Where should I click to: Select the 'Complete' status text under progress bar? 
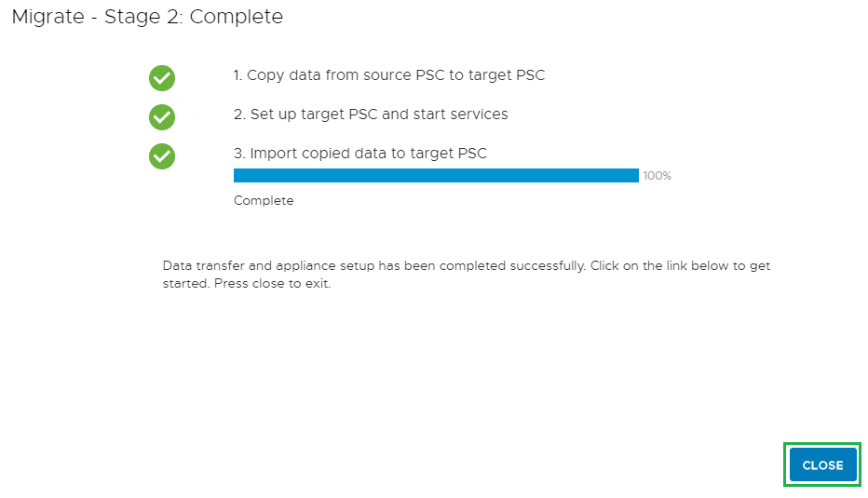coord(264,200)
